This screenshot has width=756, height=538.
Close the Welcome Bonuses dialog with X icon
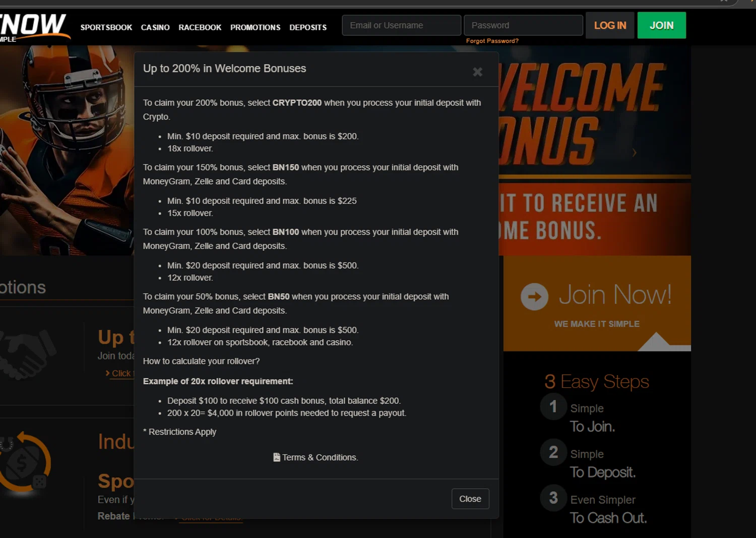(477, 72)
